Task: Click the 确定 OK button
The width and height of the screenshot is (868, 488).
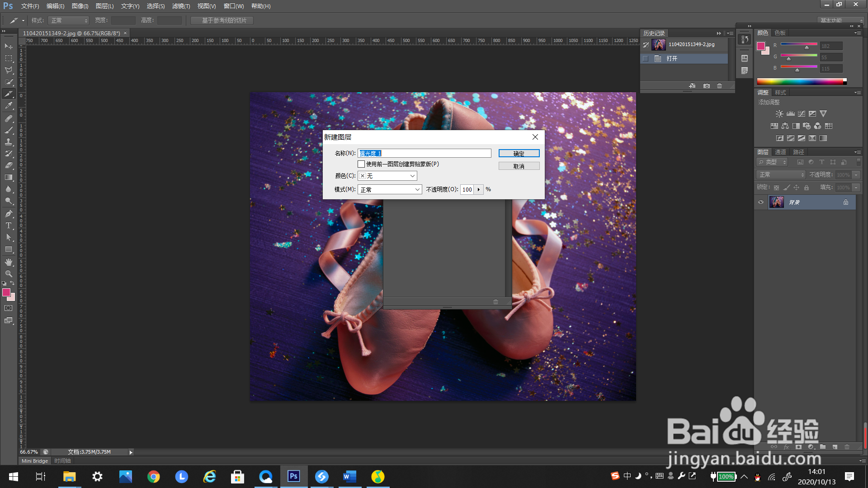Action: pos(519,154)
